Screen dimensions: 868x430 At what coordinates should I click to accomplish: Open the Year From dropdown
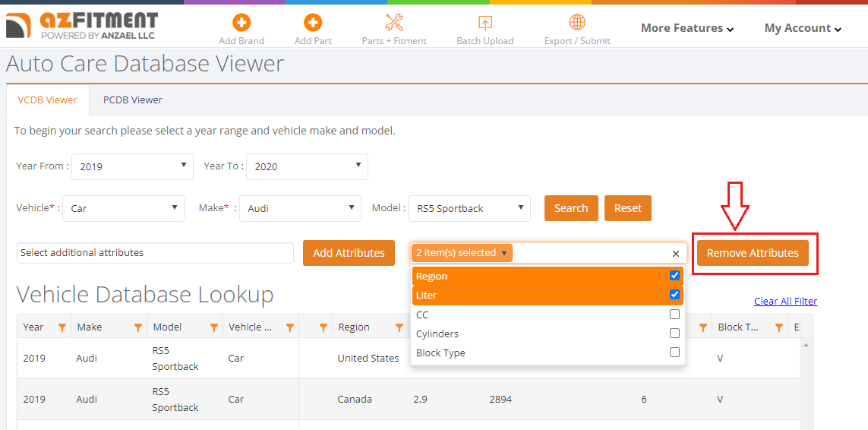click(x=132, y=166)
